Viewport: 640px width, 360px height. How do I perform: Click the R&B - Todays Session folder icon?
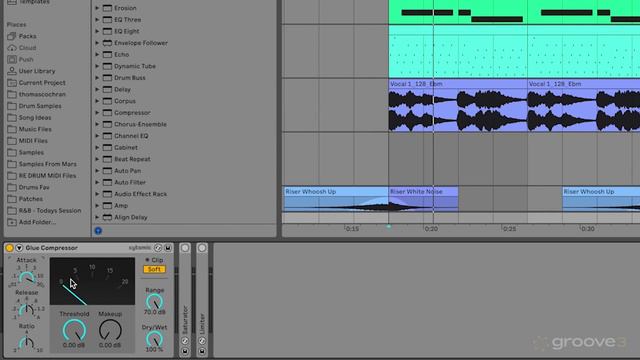point(12,211)
